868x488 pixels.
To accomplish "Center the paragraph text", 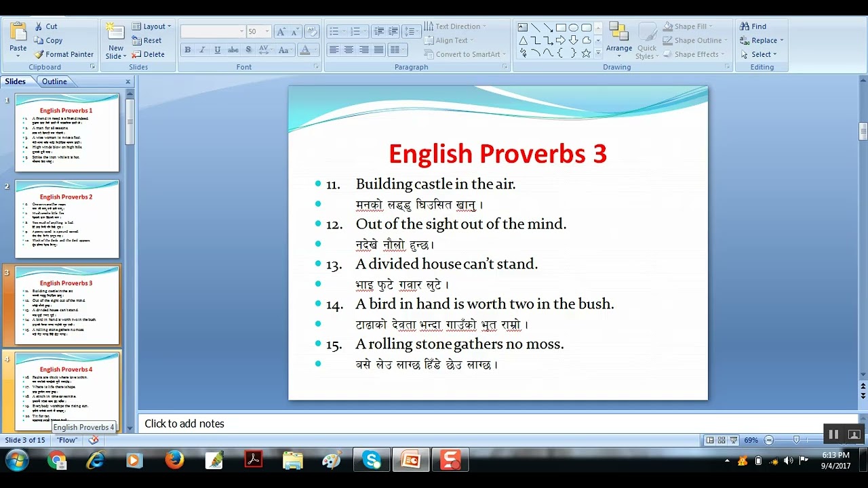I will pos(349,50).
